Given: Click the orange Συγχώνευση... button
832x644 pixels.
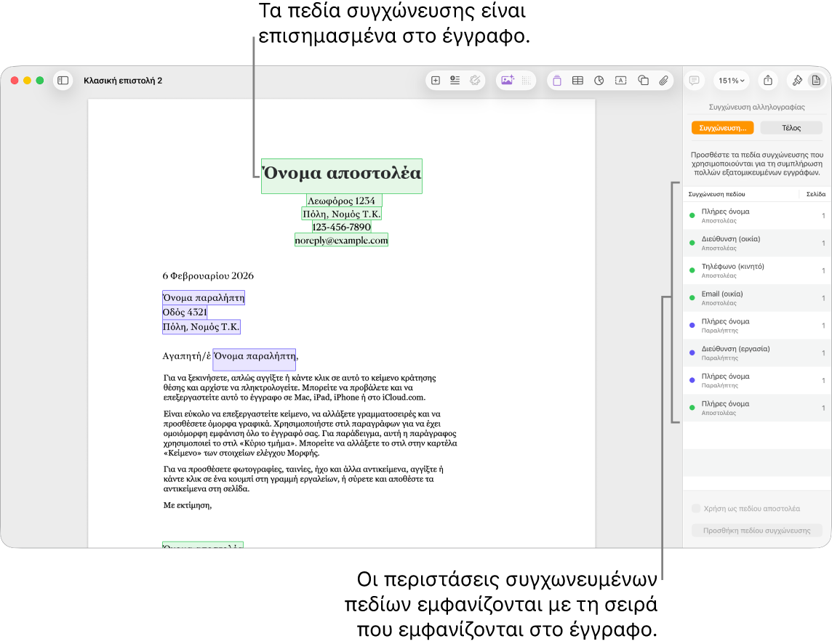Looking at the screenshot, I should pyautogui.click(x=722, y=128).
